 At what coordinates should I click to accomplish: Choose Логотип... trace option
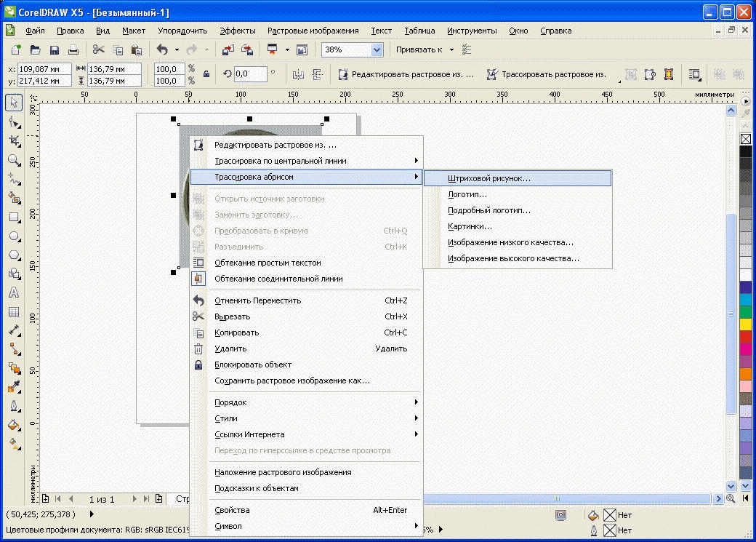[x=518, y=194]
